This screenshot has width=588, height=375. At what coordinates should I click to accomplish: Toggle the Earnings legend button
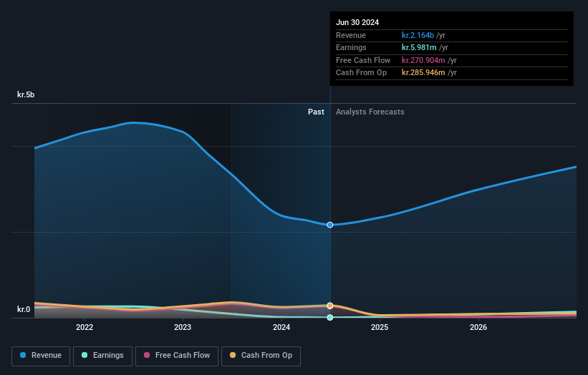pyautogui.click(x=102, y=356)
